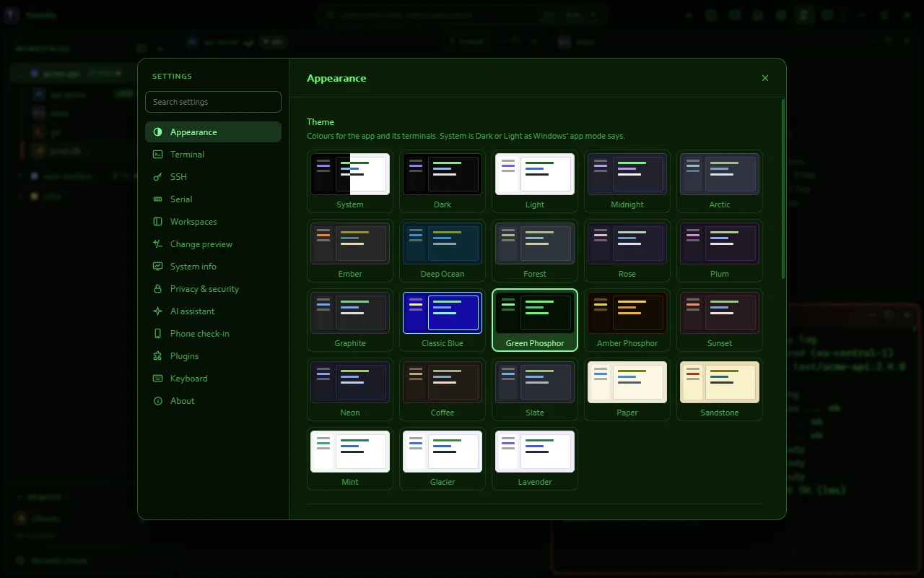
Task: Show Workspaces settings via its icon
Action: point(157,222)
